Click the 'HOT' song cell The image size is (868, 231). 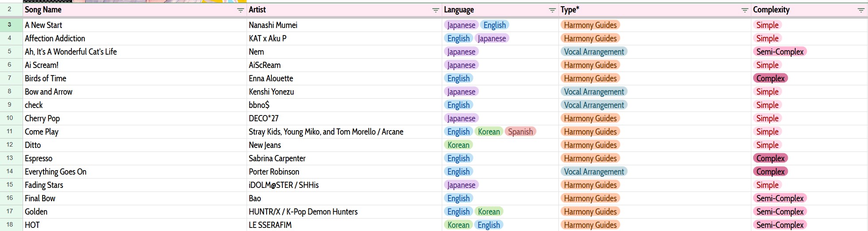[x=135, y=225]
